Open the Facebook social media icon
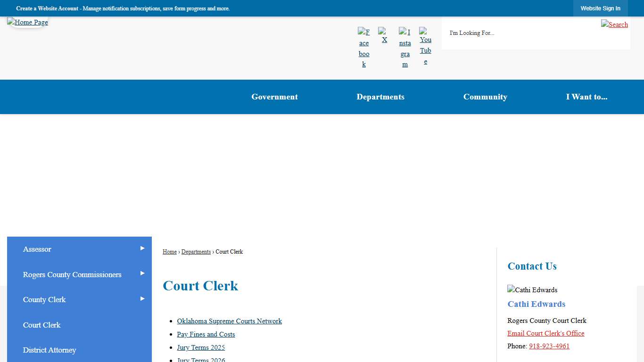The height and width of the screenshot is (362, 644). click(363, 46)
